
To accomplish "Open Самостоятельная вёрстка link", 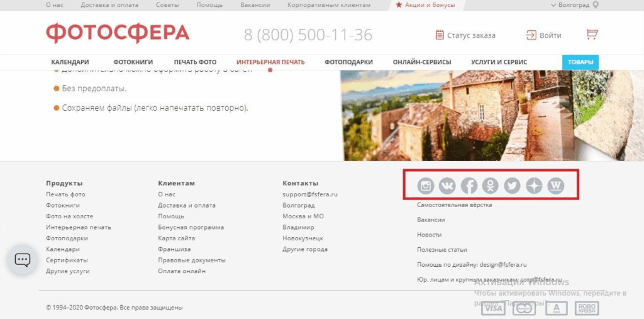I will pyautogui.click(x=454, y=204).
